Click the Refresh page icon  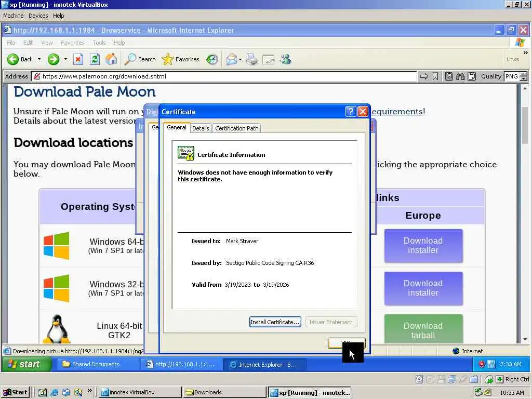click(95, 59)
